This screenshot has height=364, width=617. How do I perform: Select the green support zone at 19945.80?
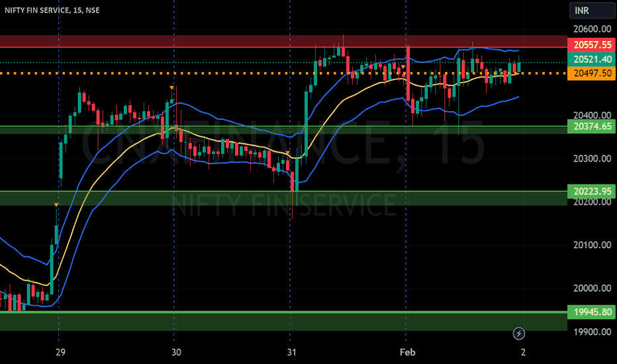point(283,321)
